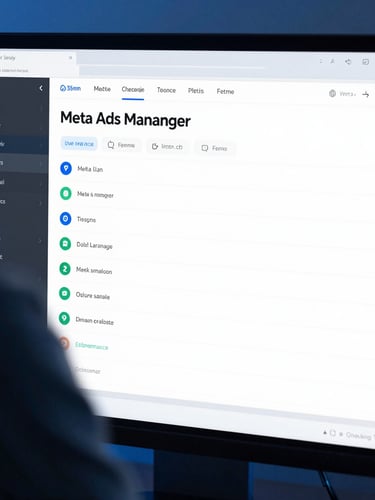Click the green icon beside Oslure sanale

[x=65, y=294]
